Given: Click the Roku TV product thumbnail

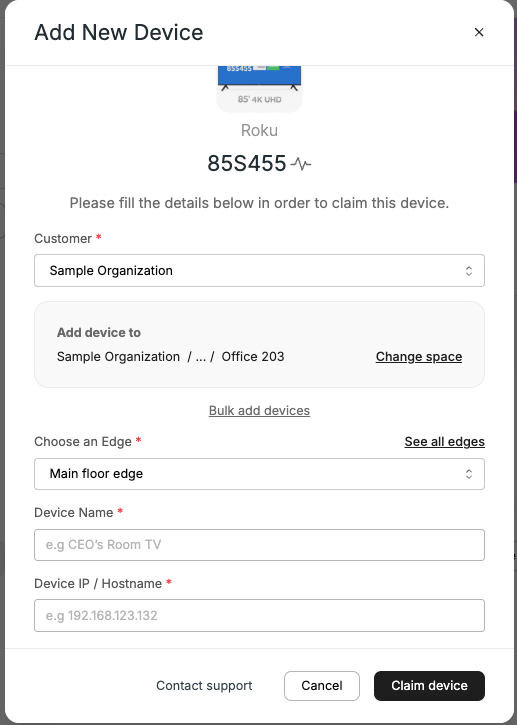Looking at the screenshot, I should coord(259,88).
